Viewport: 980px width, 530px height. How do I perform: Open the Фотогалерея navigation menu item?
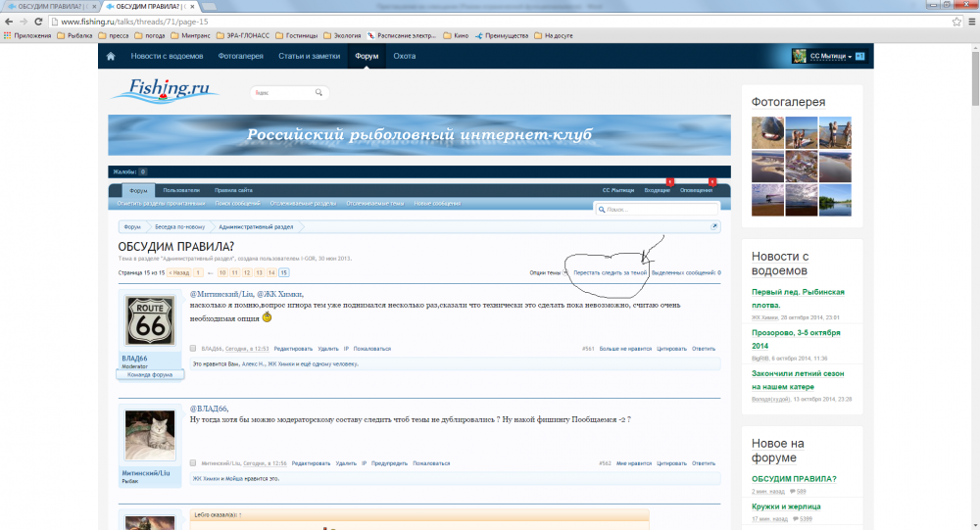(240, 57)
